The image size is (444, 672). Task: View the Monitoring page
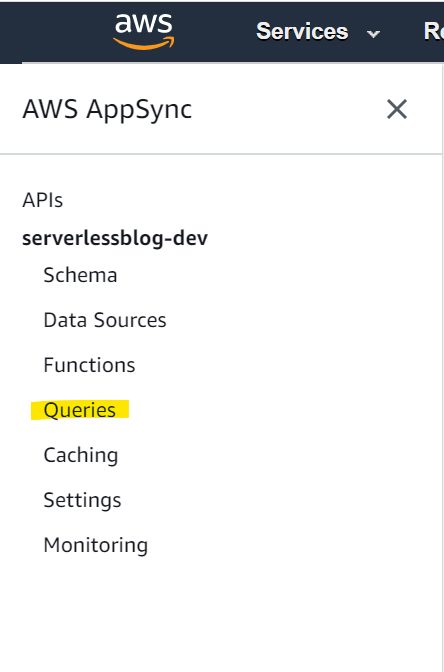pos(96,545)
